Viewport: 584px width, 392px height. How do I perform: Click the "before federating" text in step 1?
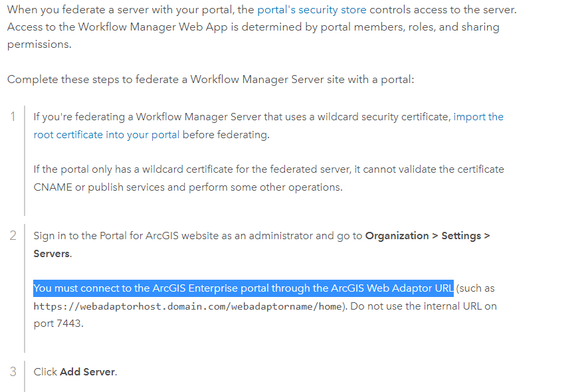tap(226, 134)
